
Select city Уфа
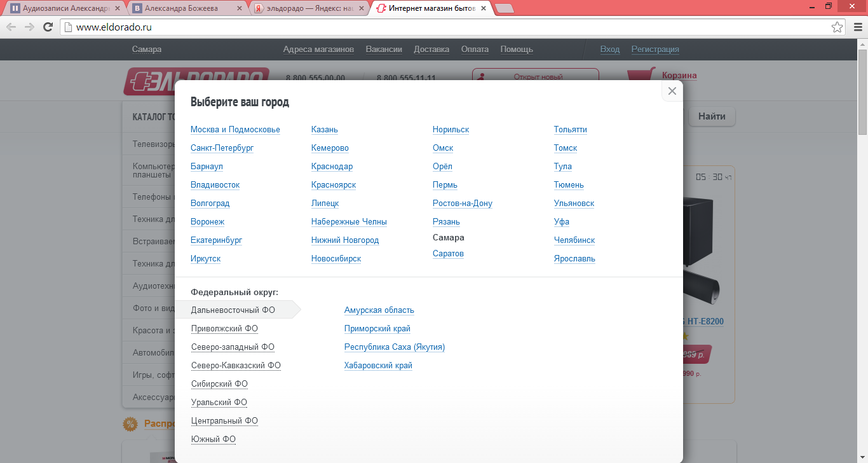[x=562, y=222]
